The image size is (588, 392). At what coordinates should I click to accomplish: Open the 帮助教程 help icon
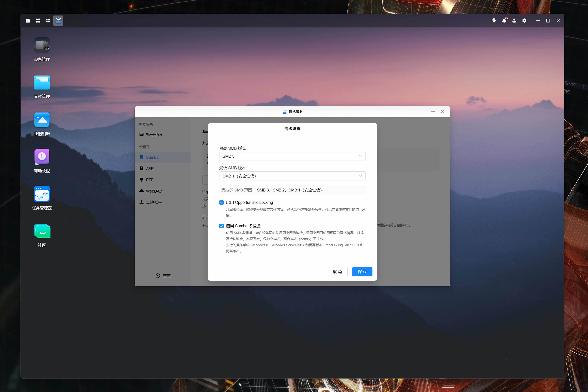pyautogui.click(x=42, y=157)
